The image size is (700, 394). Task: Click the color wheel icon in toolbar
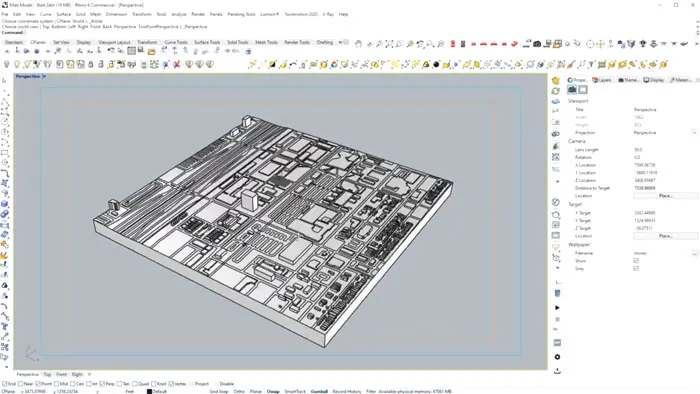[x=334, y=65]
